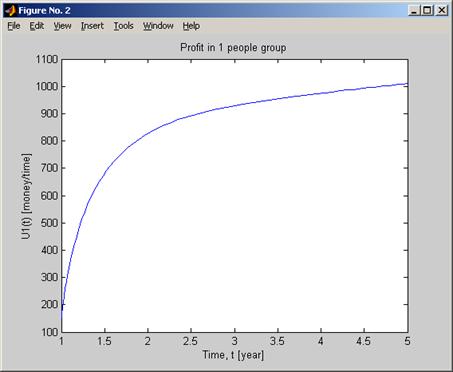The width and height of the screenshot is (453, 372).
Task: Maximize the Figure No. 2 window
Action: click(x=427, y=11)
